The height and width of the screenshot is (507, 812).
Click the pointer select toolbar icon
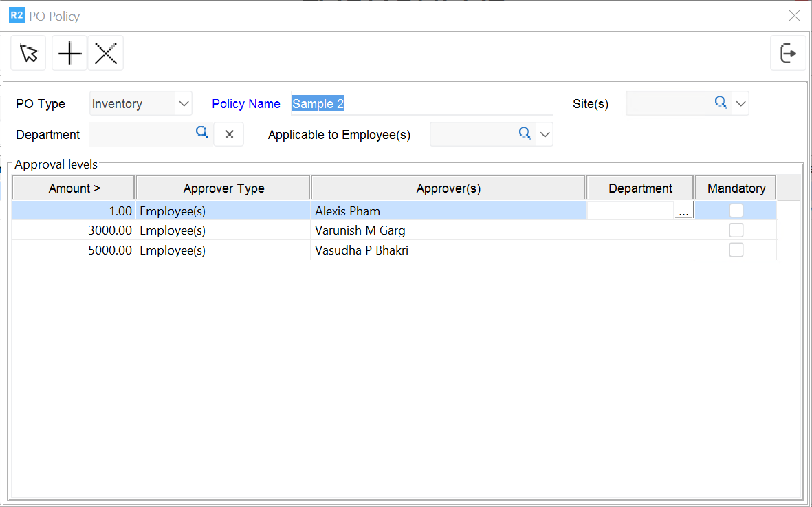pos(28,53)
